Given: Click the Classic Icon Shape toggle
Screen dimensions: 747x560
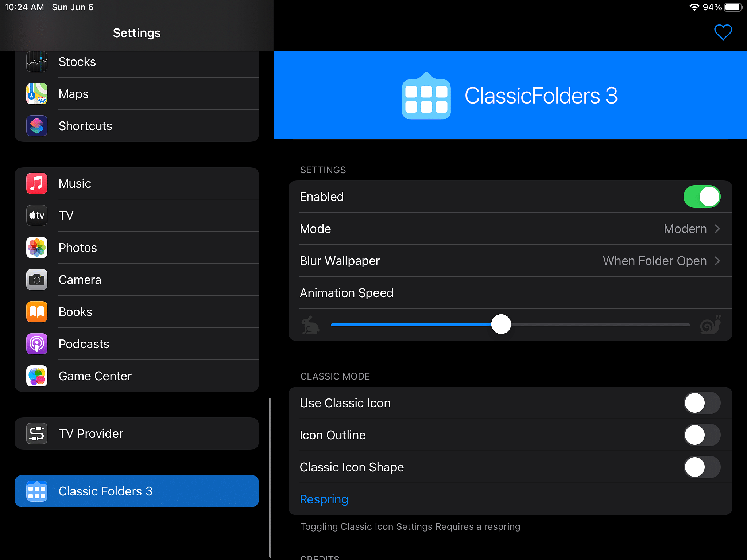Looking at the screenshot, I should pos(702,467).
